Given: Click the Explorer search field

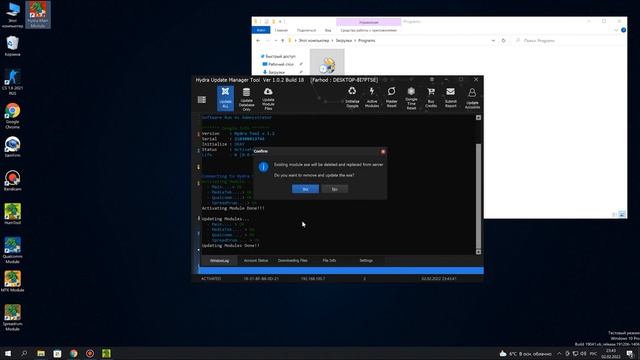Looking at the screenshot, I should (x=568, y=40).
